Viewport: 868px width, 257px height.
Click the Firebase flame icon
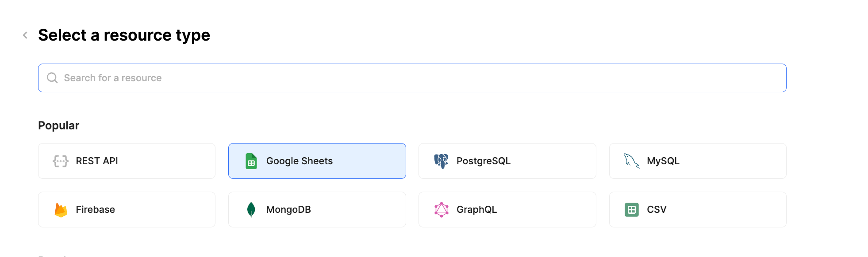pos(61,210)
